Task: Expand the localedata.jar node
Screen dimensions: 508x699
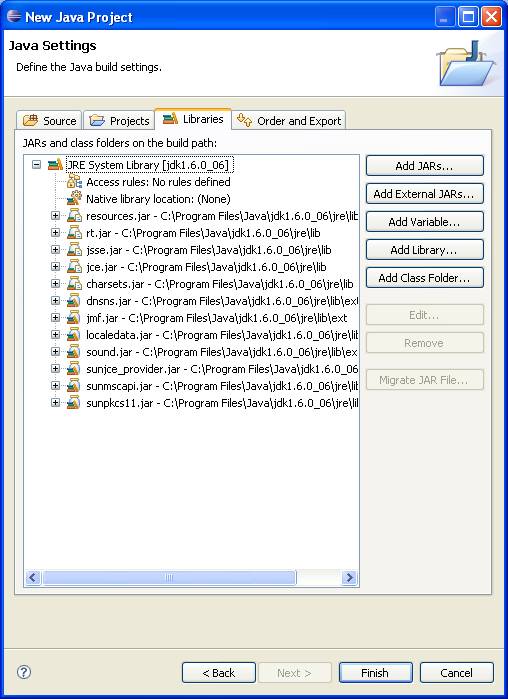Action: pos(55,335)
